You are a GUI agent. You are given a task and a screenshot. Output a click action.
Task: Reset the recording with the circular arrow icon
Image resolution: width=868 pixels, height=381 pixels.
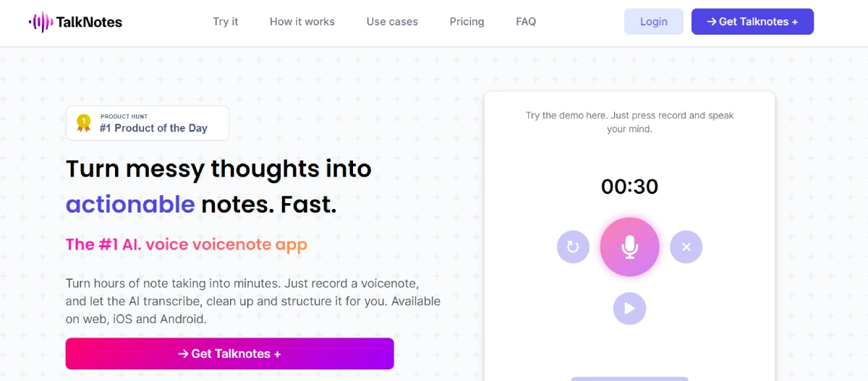pyautogui.click(x=573, y=247)
